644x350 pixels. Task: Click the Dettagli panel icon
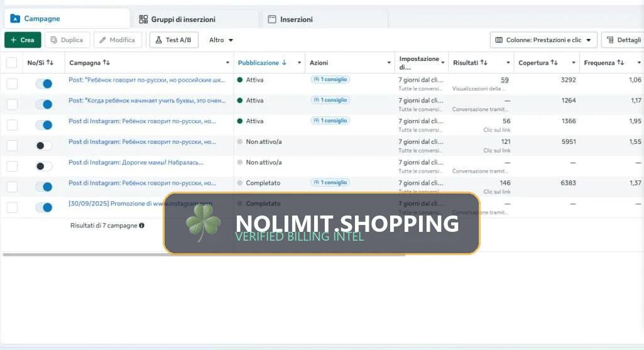(610, 40)
